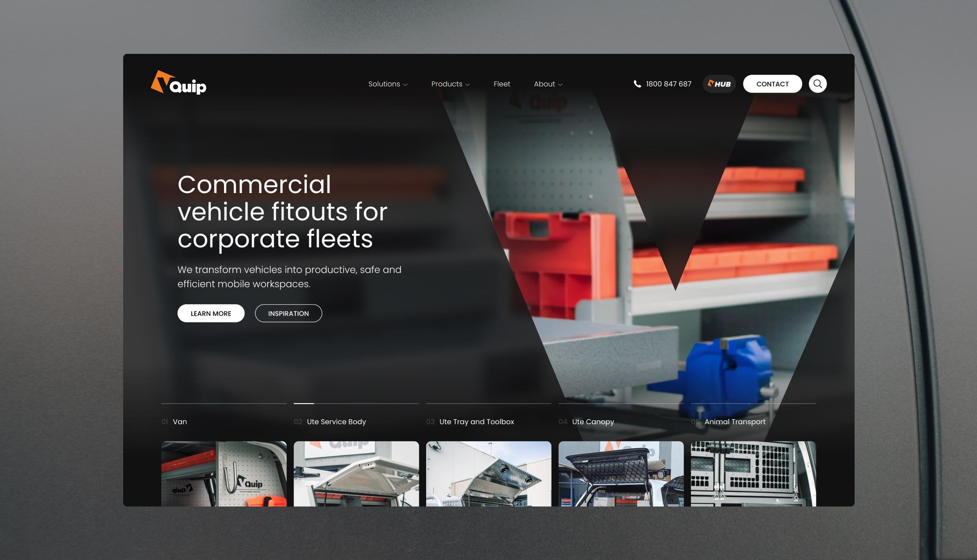Click the HUB badge in the header
977x560 pixels.
click(719, 84)
